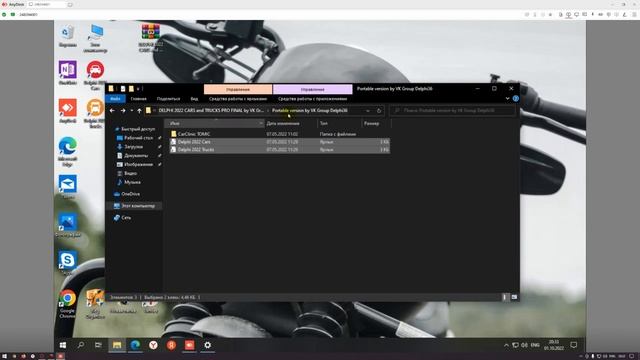Go forward in File Explorer
640x360 pixels.
pyautogui.click(x=123, y=111)
